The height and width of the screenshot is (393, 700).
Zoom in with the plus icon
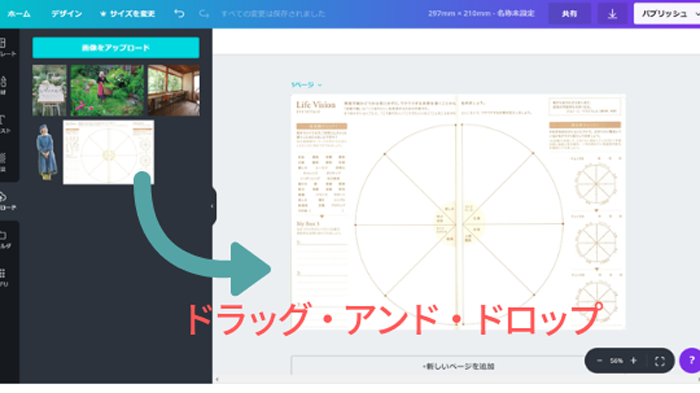(x=633, y=360)
